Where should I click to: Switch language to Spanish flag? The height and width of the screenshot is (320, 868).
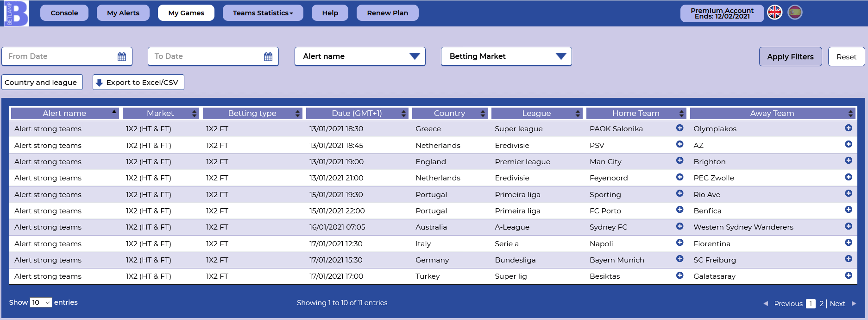coord(795,13)
